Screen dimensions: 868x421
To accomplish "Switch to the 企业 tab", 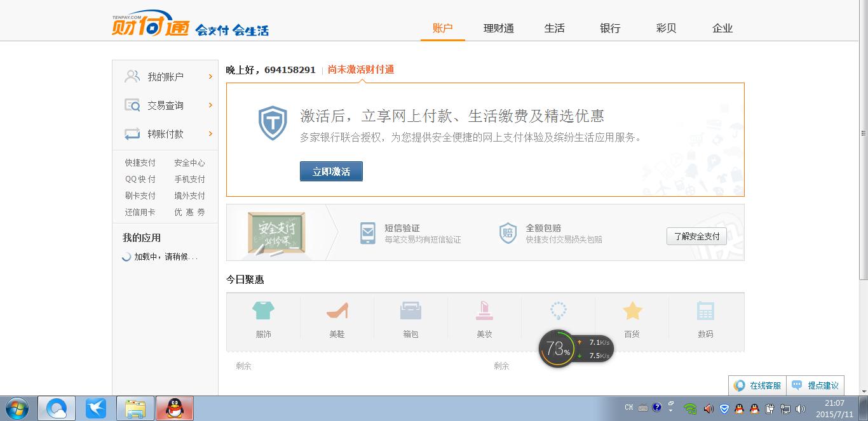I will tap(722, 28).
